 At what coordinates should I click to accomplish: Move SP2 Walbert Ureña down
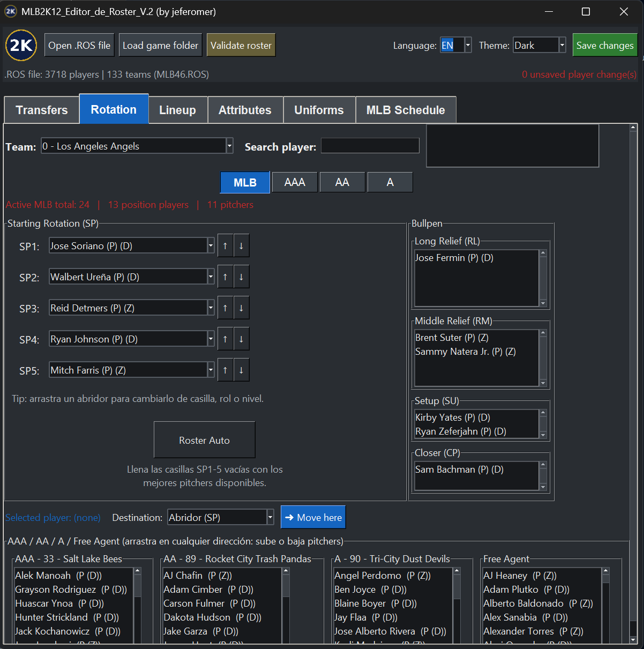[x=241, y=277]
